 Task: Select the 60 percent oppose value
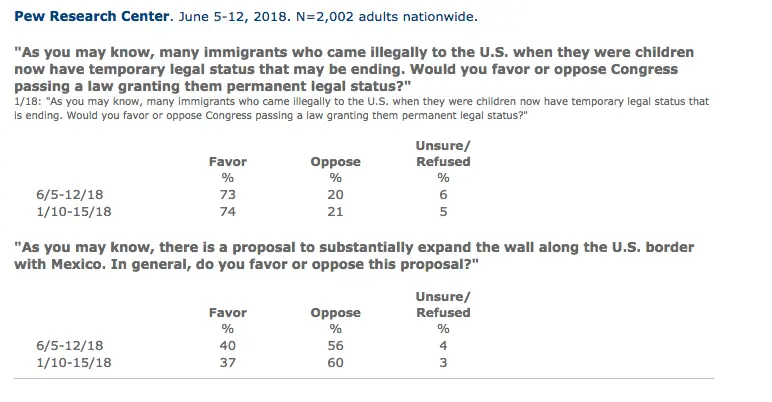(335, 363)
